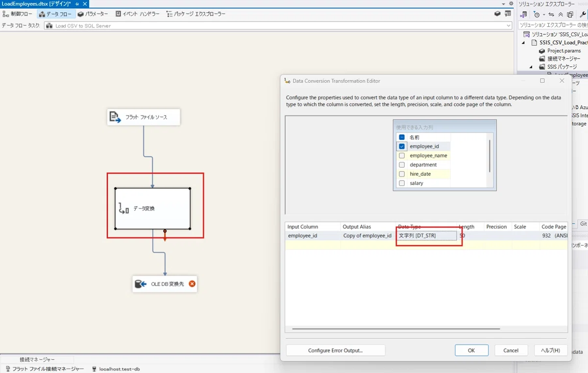Toggle the 名前 select-all checkbox
588x373 pixels.
(402, 138)
